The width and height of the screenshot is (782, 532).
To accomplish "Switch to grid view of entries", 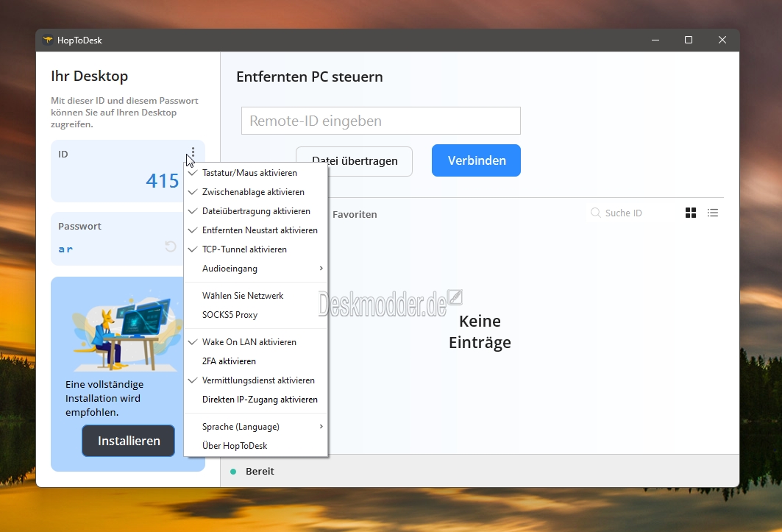I will pyautogui.click(x=691, y=213).
